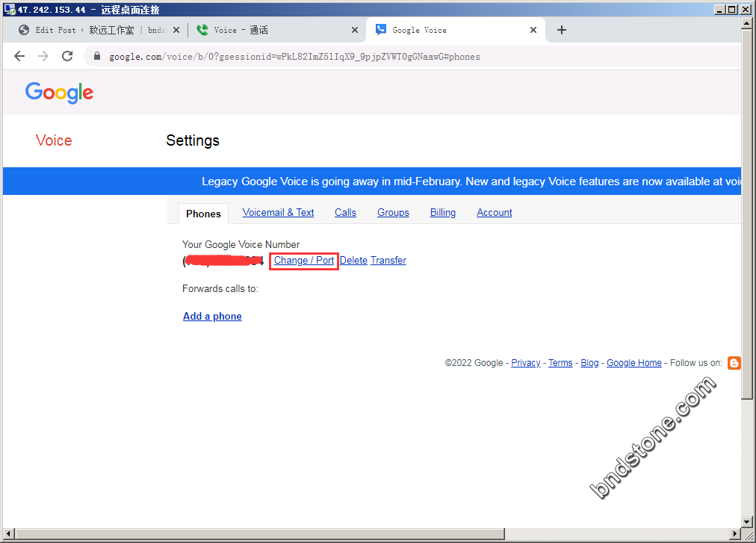Click the vertical scrollbar thumb
This screenshot has height=543, width=756.
click(x=747, y=214)
